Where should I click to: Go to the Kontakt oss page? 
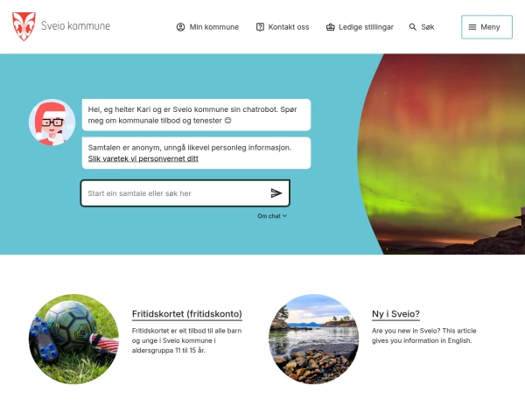point(283,27)
